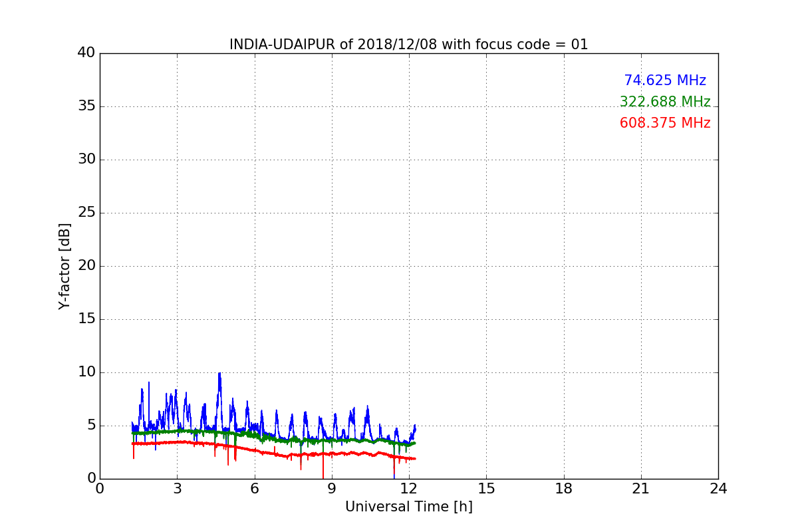Click the x-axis tick label 6
Viewport: 798px width, 532px height.
click(x=254, y=488)
